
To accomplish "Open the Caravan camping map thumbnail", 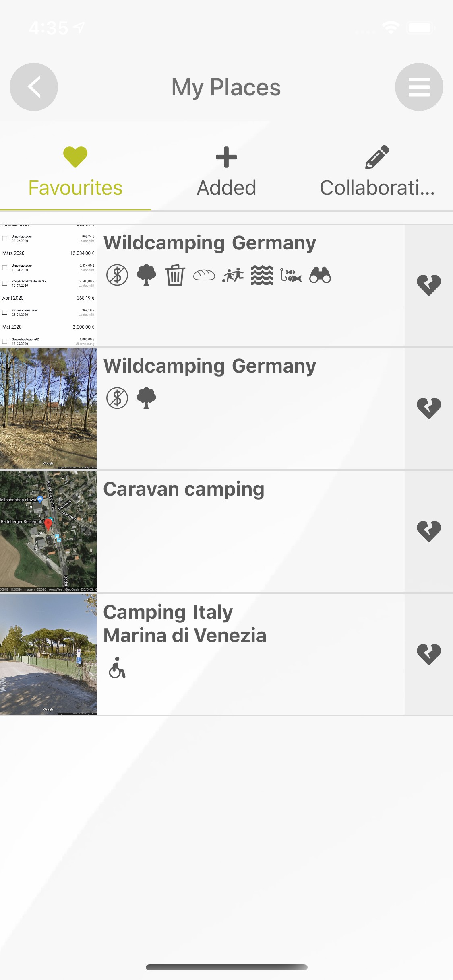I will (x=48, y=531).
